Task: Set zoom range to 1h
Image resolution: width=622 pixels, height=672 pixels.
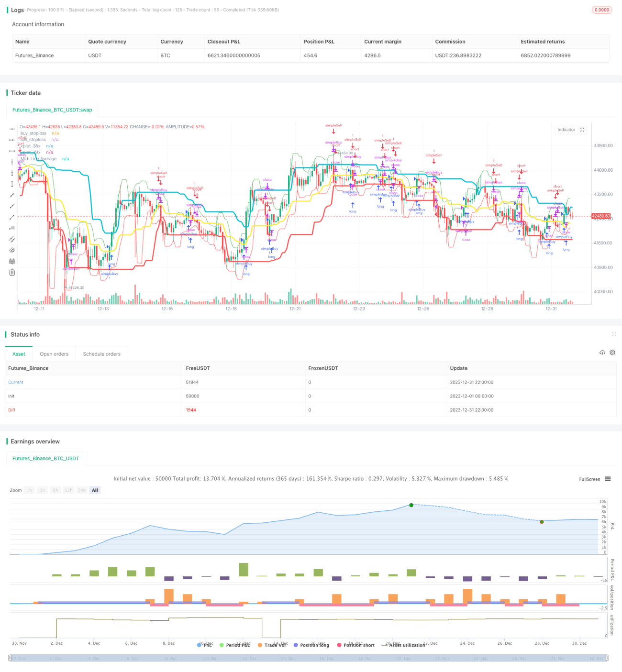Action: 29,490
